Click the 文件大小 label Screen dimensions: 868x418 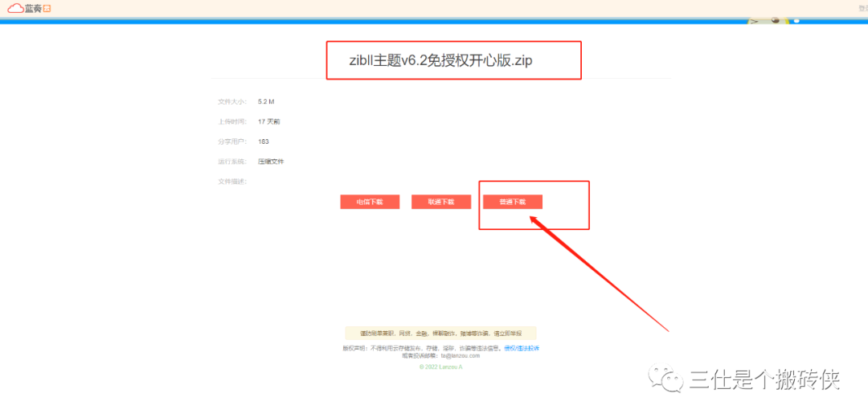point(232,102)
